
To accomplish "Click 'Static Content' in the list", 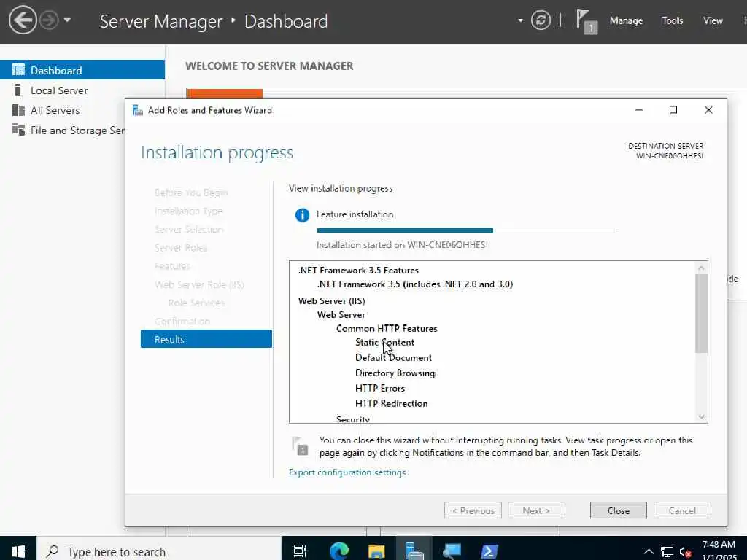I will click(384, 342).
